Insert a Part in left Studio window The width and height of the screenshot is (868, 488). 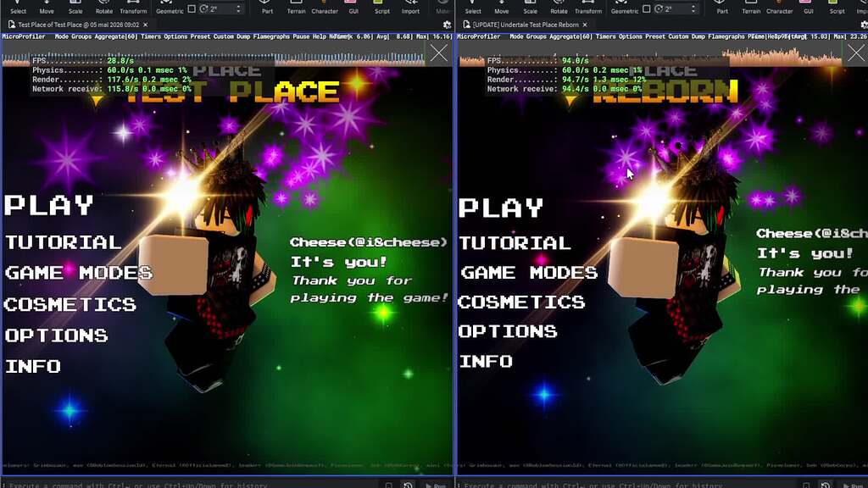click(267, 7)
